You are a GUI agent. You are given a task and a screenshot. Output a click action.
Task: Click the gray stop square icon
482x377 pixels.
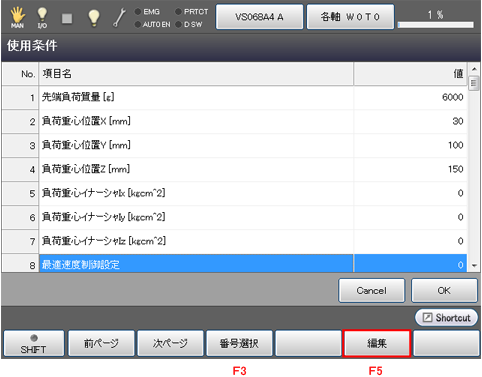click(x=67, y=18)
